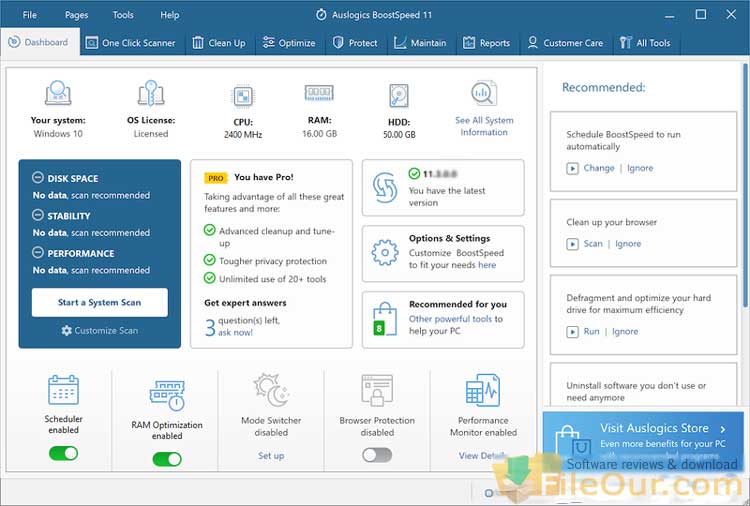Open the File menu

30,15
